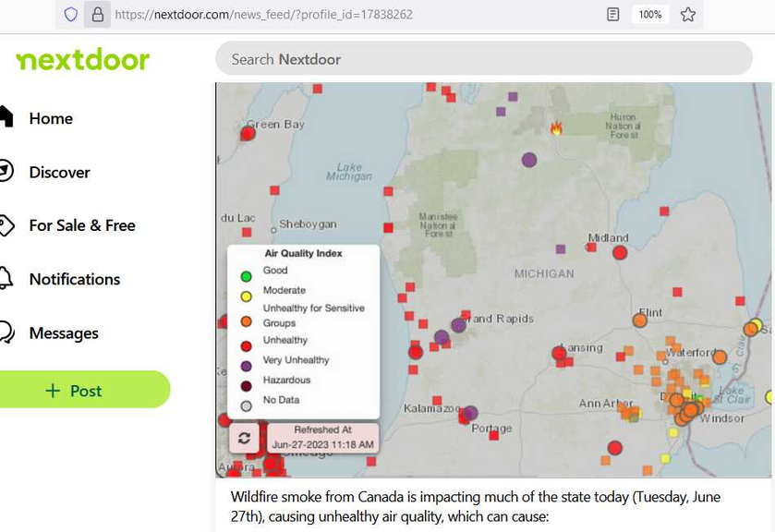The width and height of the screenshot is (775, 532).
Task: Focus the Search Nextdoor field
Action: 484,59
